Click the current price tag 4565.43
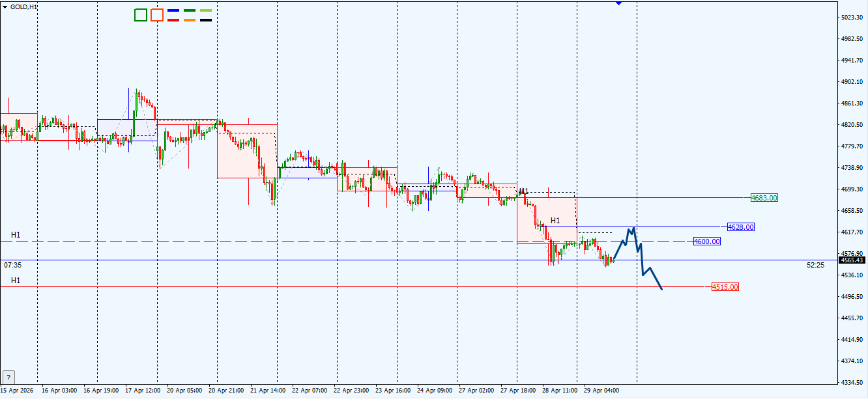 [852, 260]
